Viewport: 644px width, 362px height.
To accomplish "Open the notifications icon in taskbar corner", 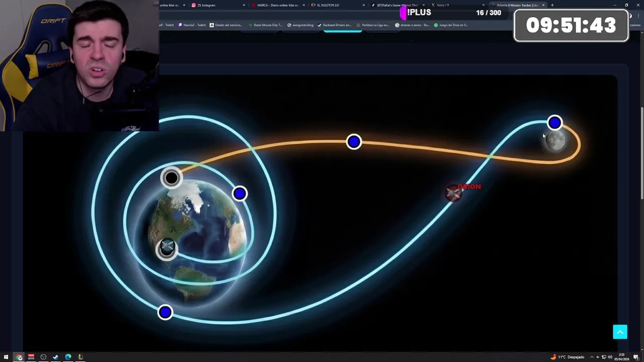I will (636, 357).
